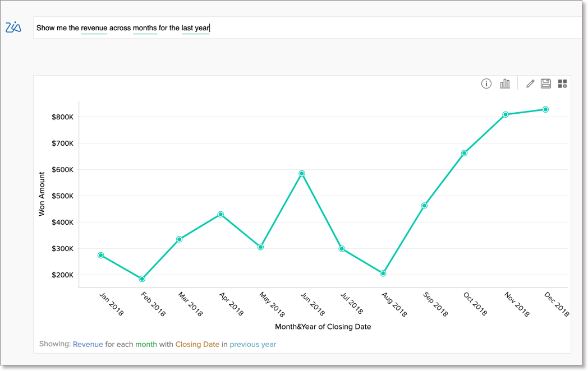This screenshot has height=371, width=588.
Task: Select 'Revenue' in the Showing summary
Action: click(88, 344)
